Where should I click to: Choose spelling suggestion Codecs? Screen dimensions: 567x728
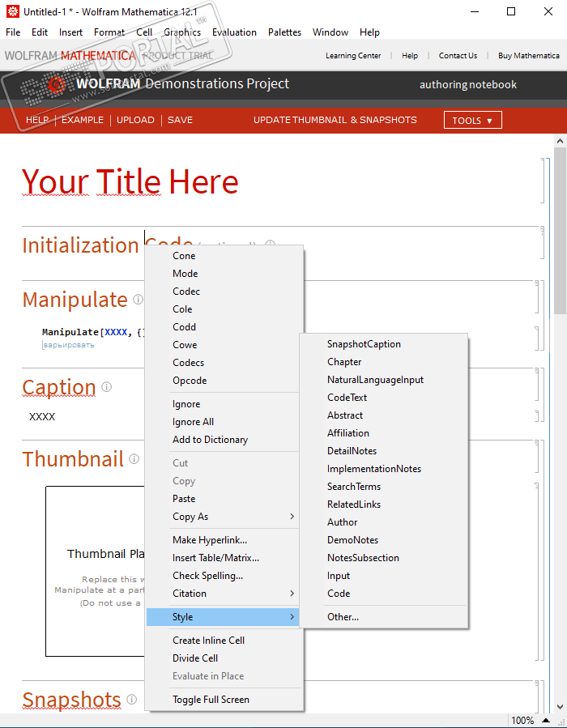pyautogui.click(x=224, y=363)
